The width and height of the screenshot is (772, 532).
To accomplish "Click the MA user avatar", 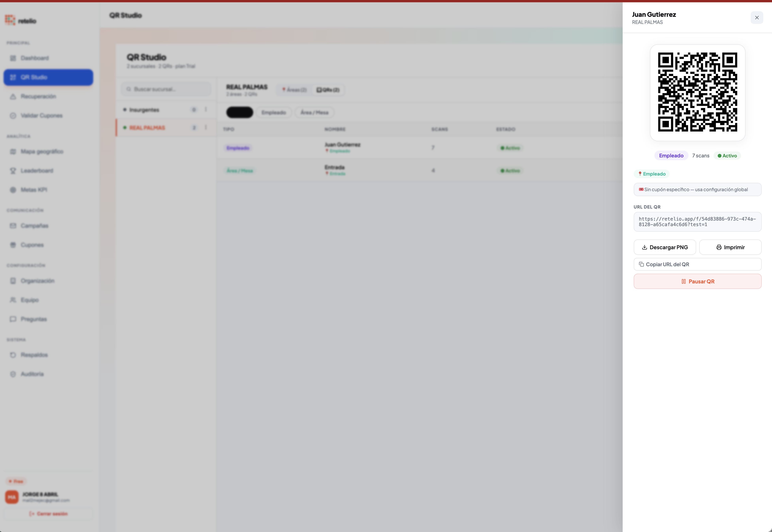I will pyautogui.click(x=12, y=497).
